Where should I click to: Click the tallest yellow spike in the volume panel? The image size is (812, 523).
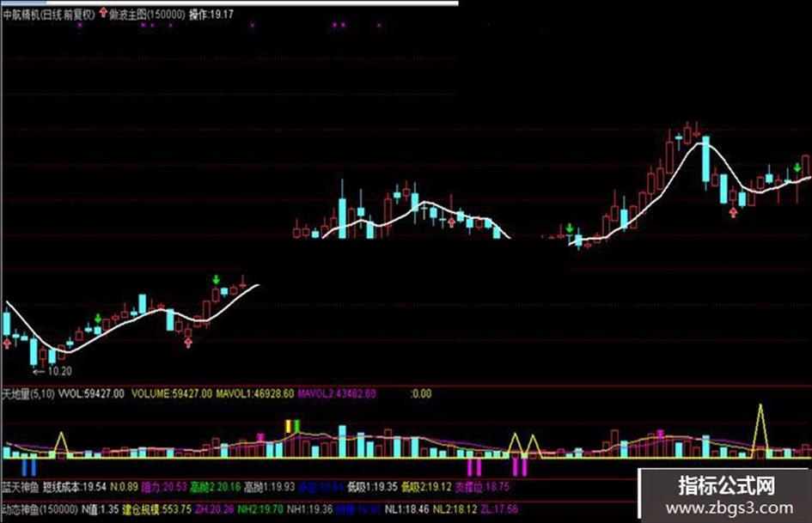(x=760, y=431)
